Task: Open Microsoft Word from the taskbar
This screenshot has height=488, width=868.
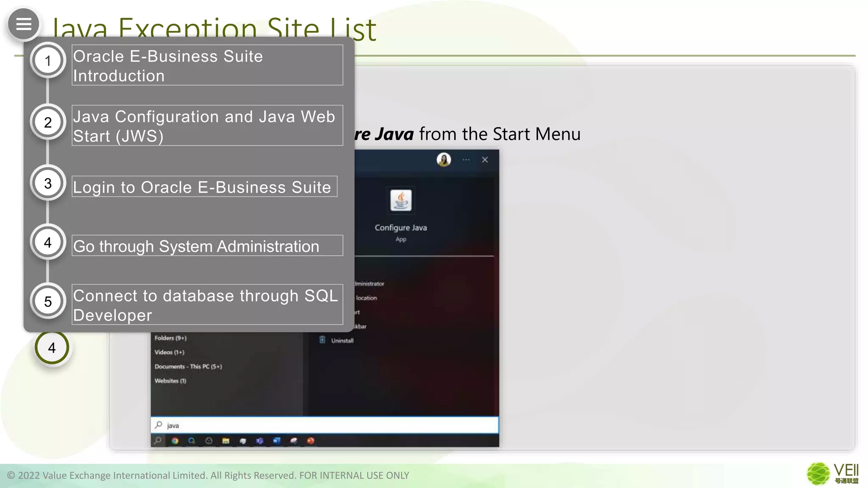Action: click(x=277, y=441)
